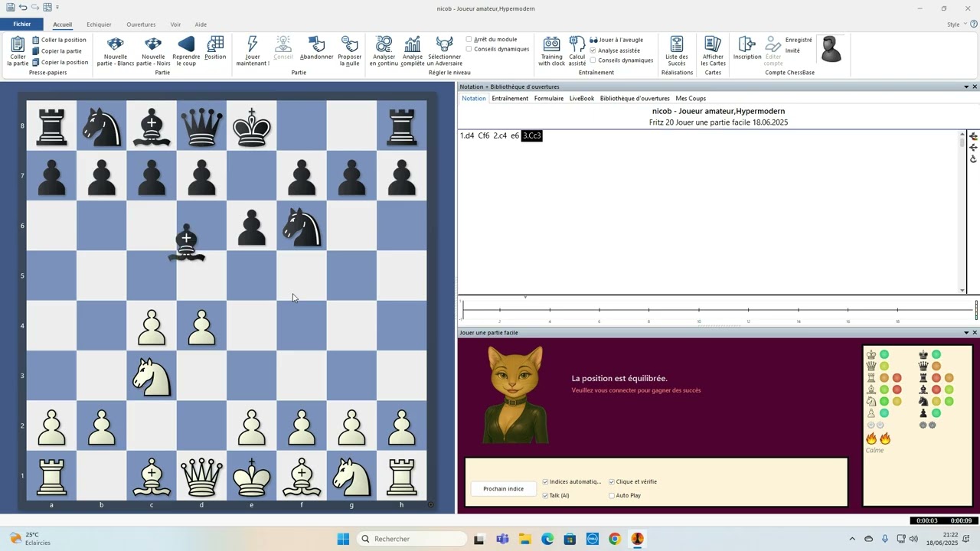
Task: Open the Style dropdown
Action: (x=956, y=24)
